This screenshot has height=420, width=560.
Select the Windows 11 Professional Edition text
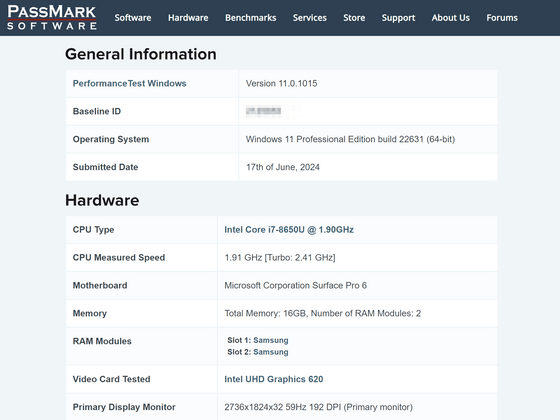click(350, 139)
